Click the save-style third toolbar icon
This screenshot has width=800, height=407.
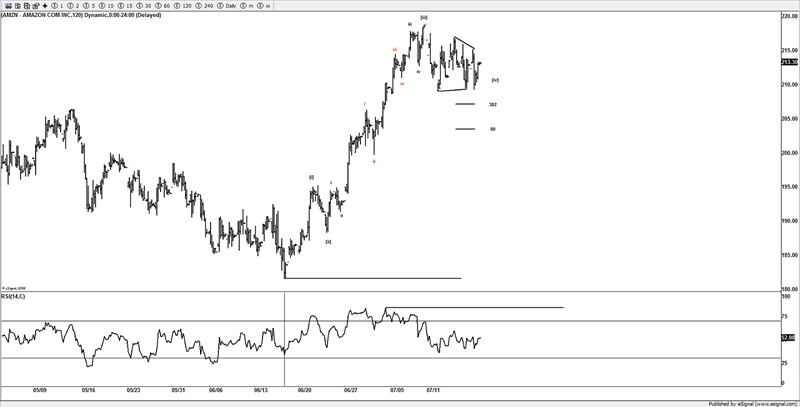tap(27, 6)
